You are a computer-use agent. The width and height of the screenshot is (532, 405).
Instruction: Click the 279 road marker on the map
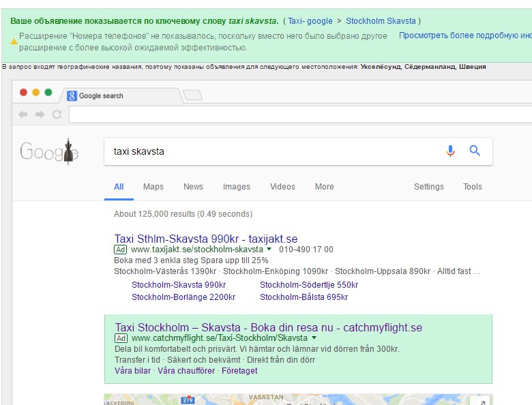(188, 400)
